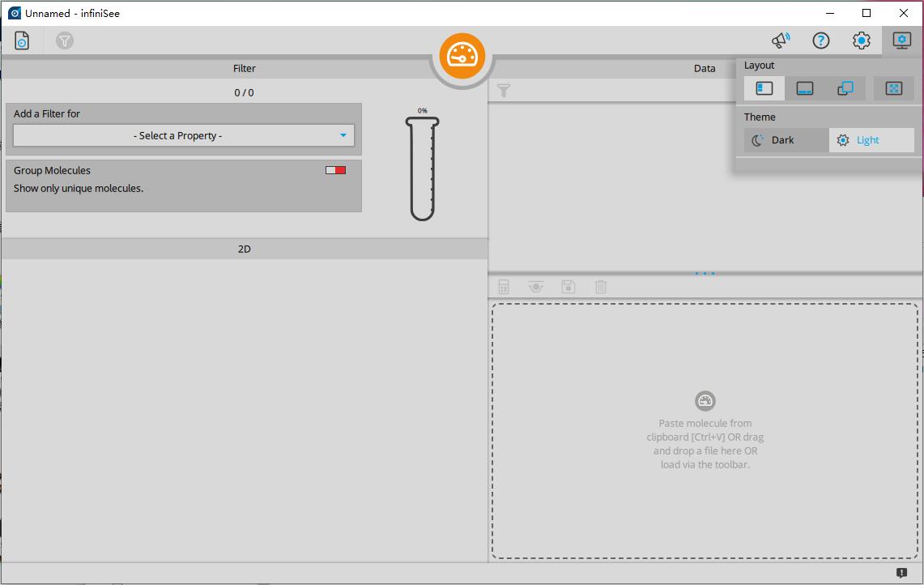This screenshot has height=585, width=924.
Task: Select the fullscreen expand layout option
Action: coord(894,88)
